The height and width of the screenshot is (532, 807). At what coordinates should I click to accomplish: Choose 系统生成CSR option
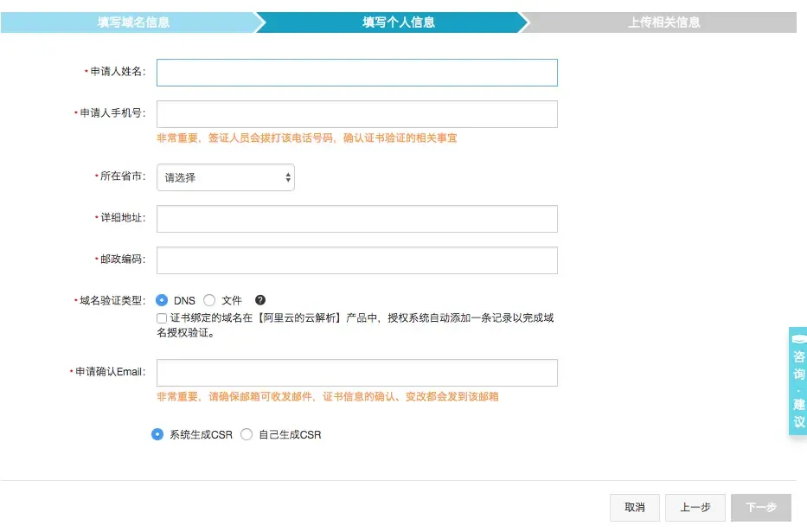[157, 435]
